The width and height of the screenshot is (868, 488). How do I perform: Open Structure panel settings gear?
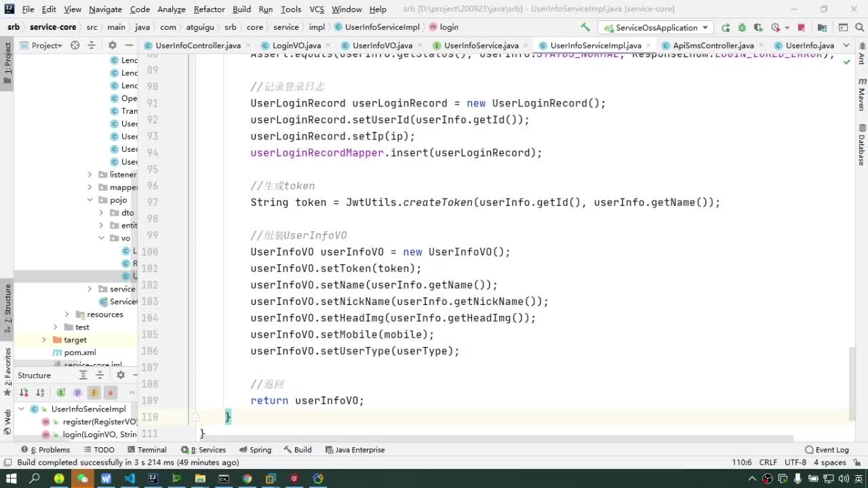pos(121,375)
